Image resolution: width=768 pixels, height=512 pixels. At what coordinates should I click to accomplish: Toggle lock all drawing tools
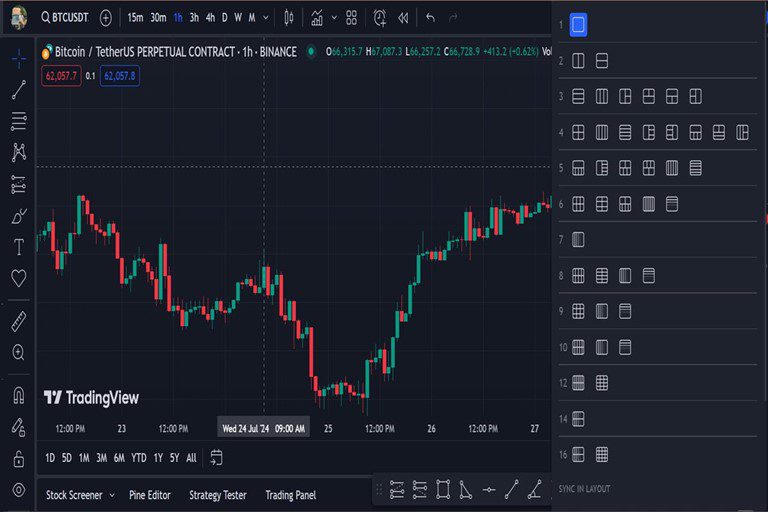click(x=19, y=459)
